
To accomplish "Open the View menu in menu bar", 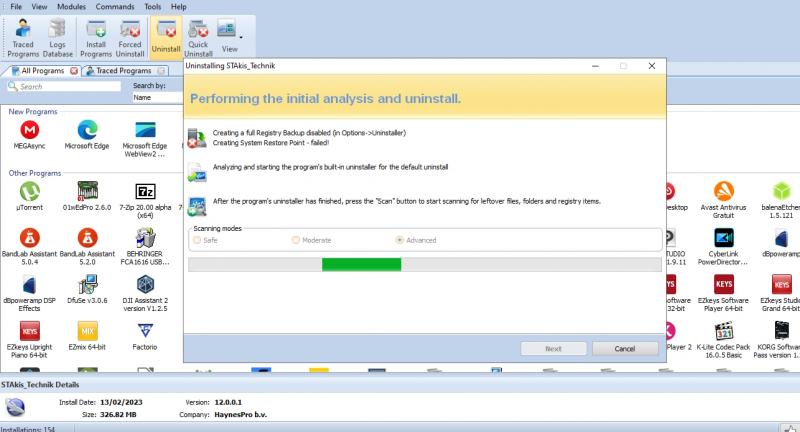I will coord(39,7).
